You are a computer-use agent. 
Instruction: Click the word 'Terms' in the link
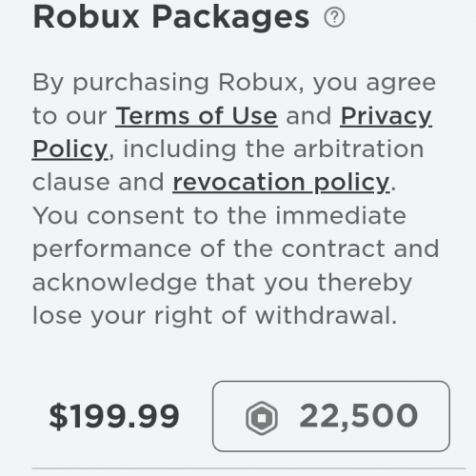tap(153, 116)
